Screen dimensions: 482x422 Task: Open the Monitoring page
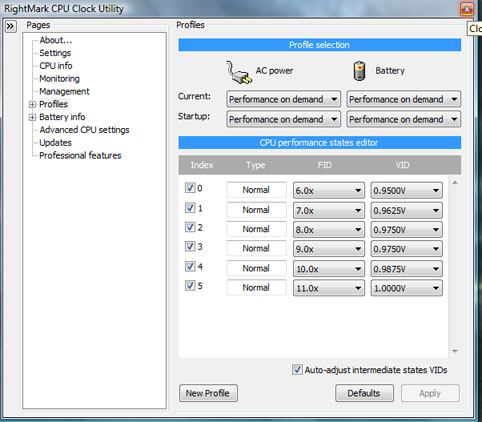coord(59,79)
